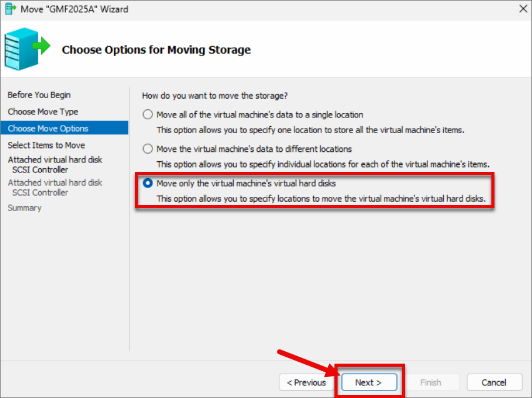Go to the Choose Move Type step

click(x=43, y=112)
